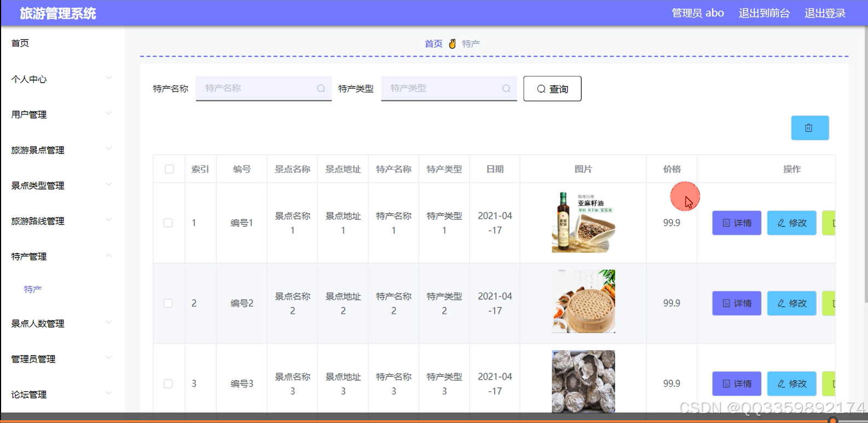Screen dimensions: 868x423
Task: Click cell 编号2 in the table
Action: coord(242,303)
